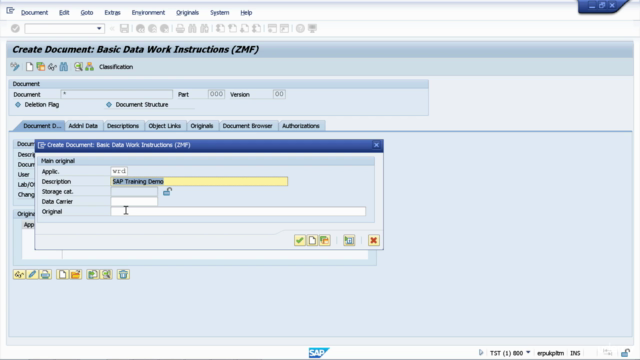Switch to the Descriptions tab
This screenshot has height=360, width=640.
(x=123, y=126)
